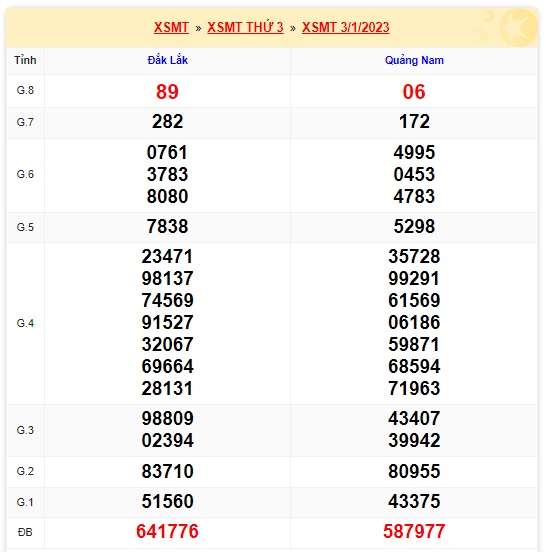Select G.6 number 0453
Image resolution: width=548 pixels, height=552 pixels.
(x=414, y=174)
